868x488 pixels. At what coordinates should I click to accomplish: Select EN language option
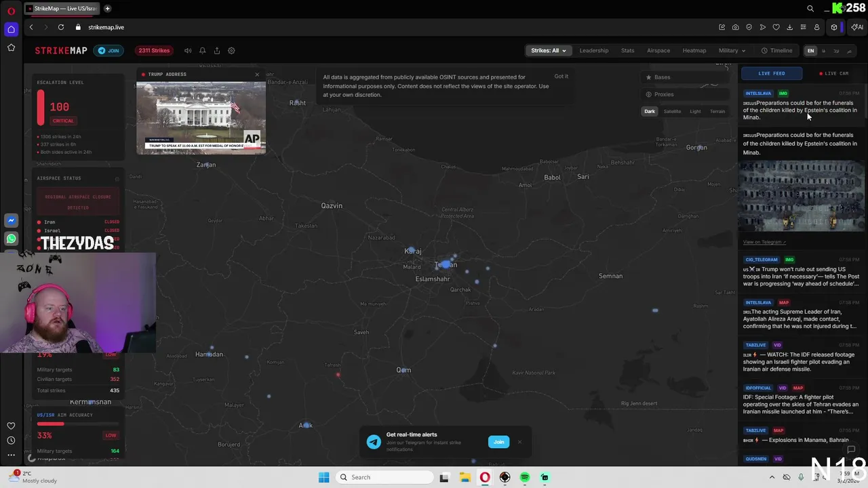tap(810, 51)
